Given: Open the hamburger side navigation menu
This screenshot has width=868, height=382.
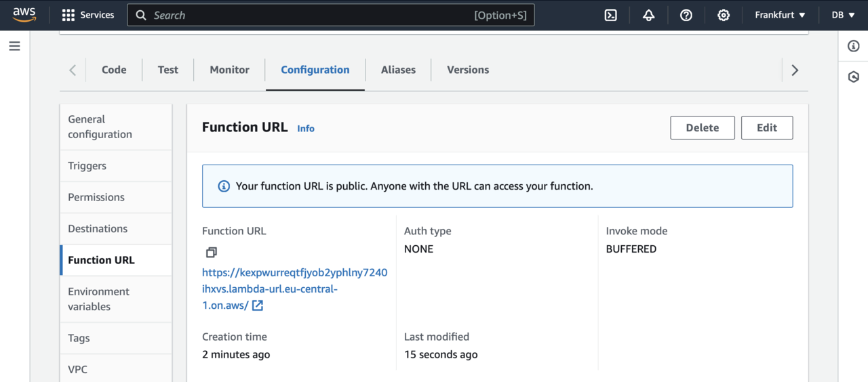Looking at the screenshot, I should coord(14,46).
